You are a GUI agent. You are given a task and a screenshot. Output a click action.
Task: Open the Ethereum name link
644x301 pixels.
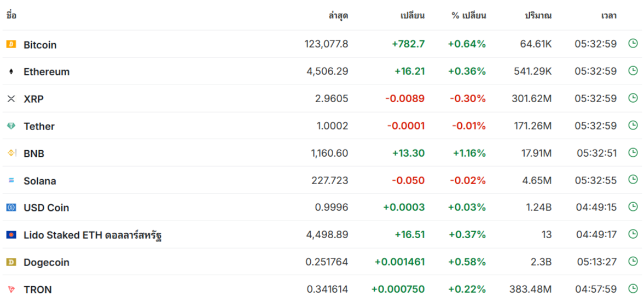coord(47,72)
